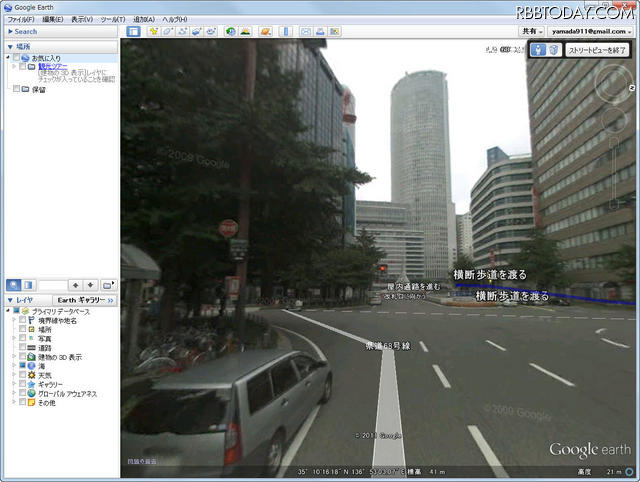
Task: Click the Email envelope toolbar icon
Action: (x=306, y=31)
